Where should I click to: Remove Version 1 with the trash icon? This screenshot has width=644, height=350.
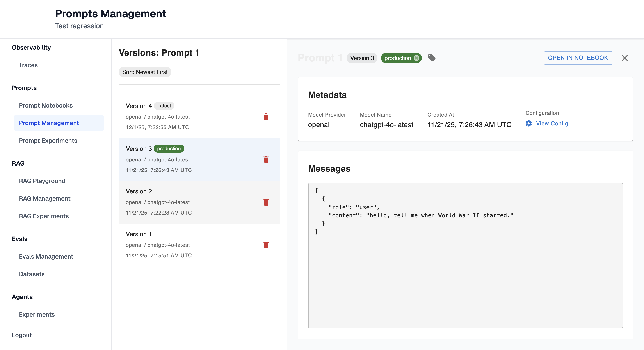[266, 245]
